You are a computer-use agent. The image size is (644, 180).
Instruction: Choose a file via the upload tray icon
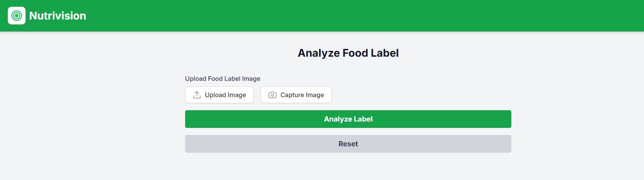(197, 95)
